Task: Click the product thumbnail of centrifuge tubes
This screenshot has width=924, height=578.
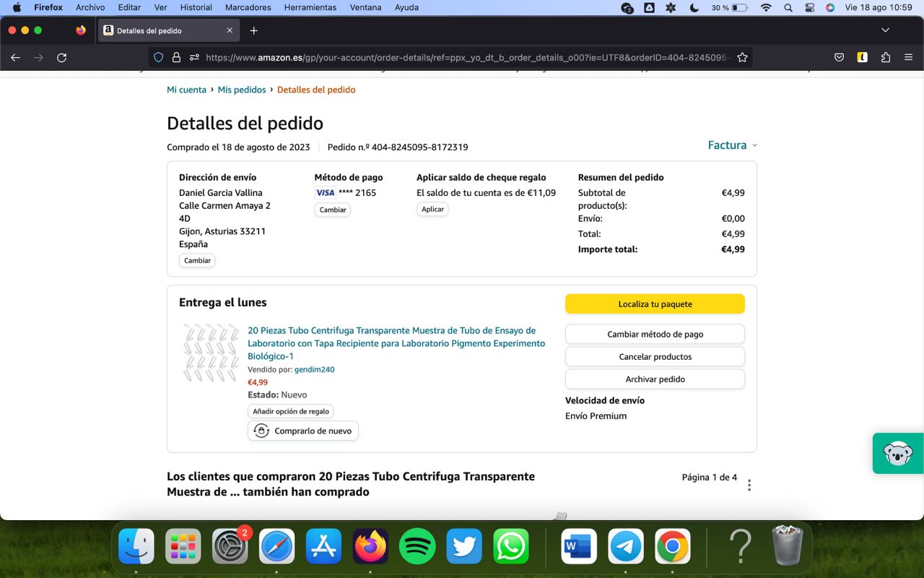Action: (x=210, y=353)
